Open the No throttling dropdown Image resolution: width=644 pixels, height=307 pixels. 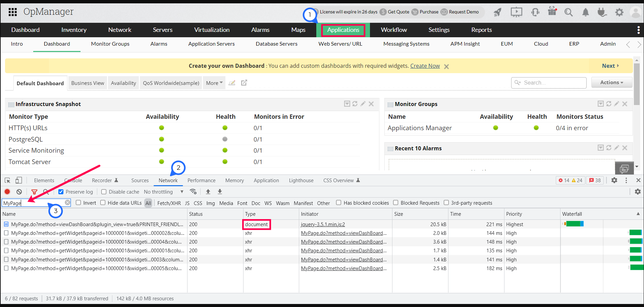click(x=163, y=192)
